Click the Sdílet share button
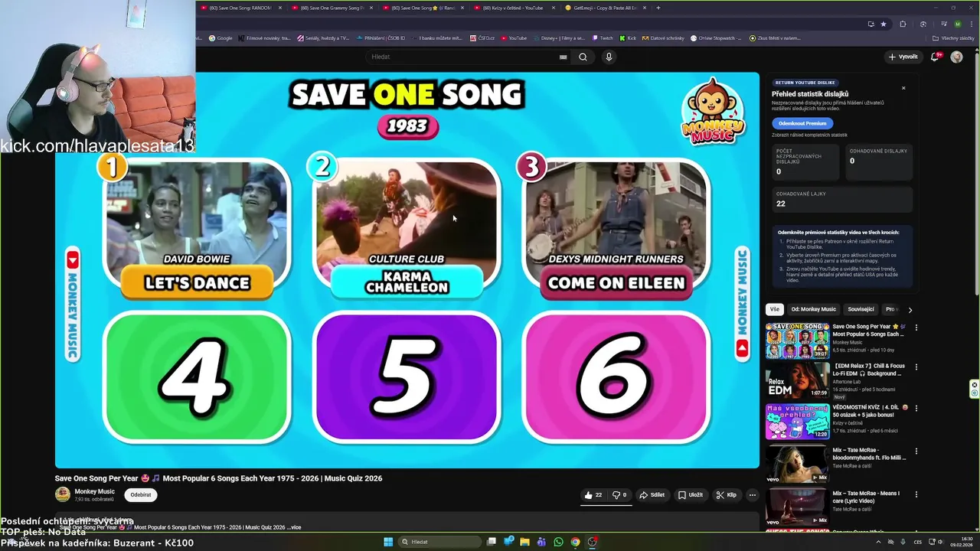This screenshot has width=980, height=551. [652, 495]
